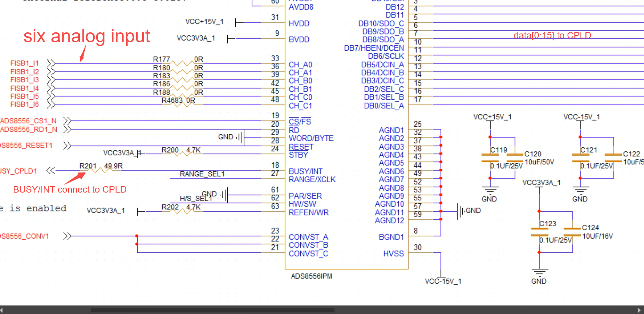The height and width of the screenshot is (314, 644).
Task: Click capacitor C122 designator
Action: click(x=631, y=154)
